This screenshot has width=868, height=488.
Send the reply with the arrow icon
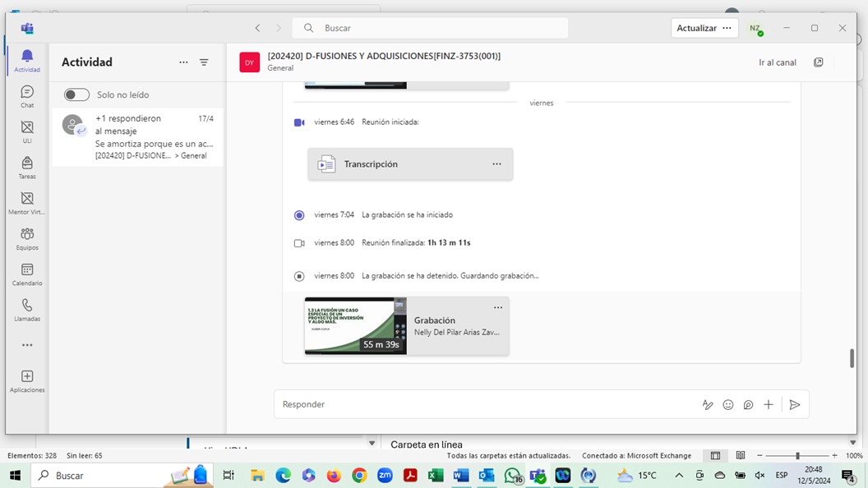[x=794, y=404]
